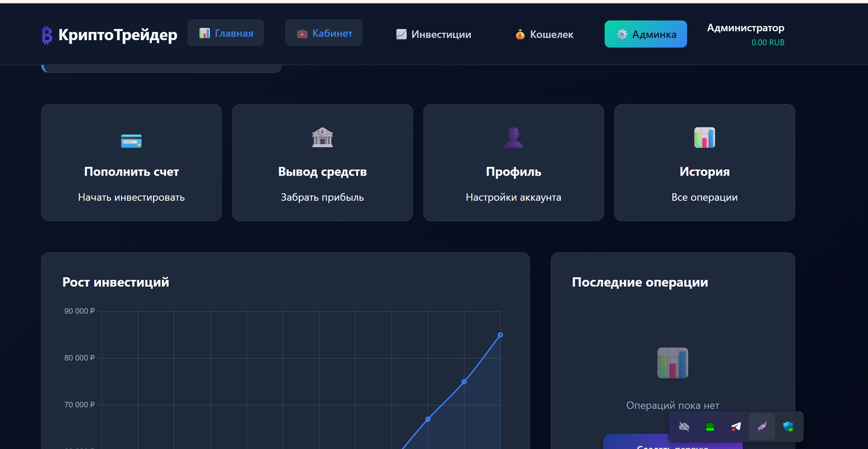Click the КриптоТрейдер Bitcoin logo icon
868x449 pixels.
click(47, 35)
